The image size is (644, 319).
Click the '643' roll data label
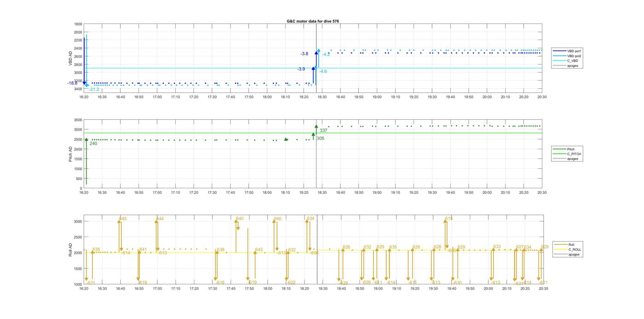coord(259,250)
